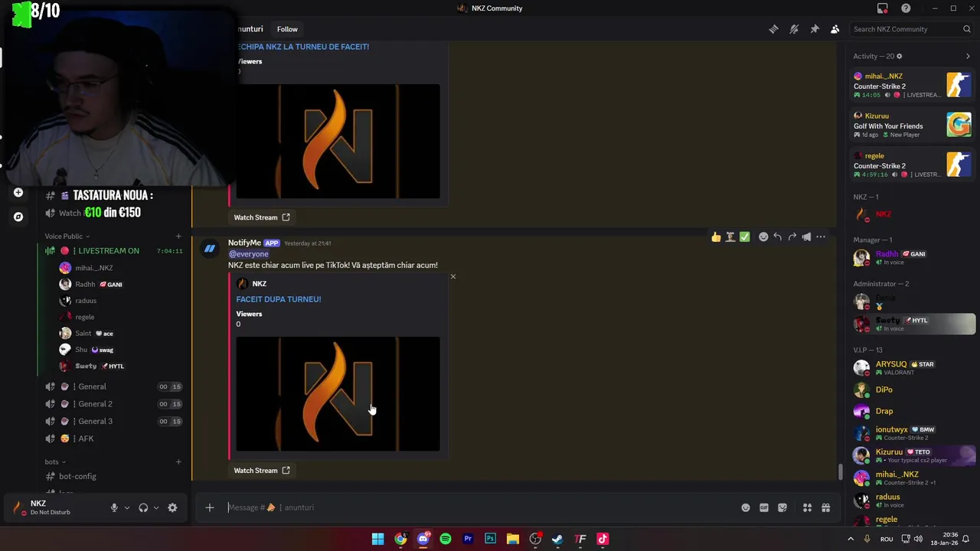Screen dimensions: 980x551
Task: Expand the Activity panel chevron
Action: click(x=968, y=56)
